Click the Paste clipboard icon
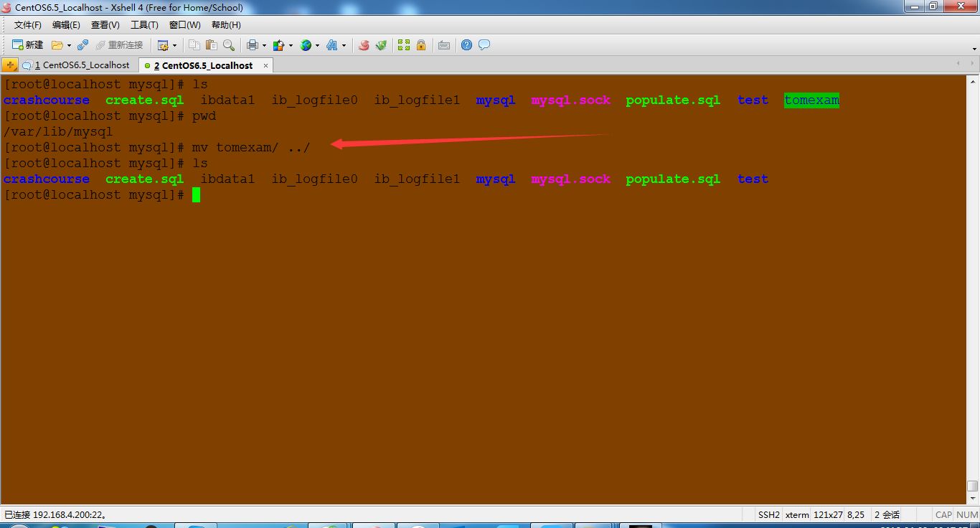This screenshot has width=980, height=528. [211, 45]
